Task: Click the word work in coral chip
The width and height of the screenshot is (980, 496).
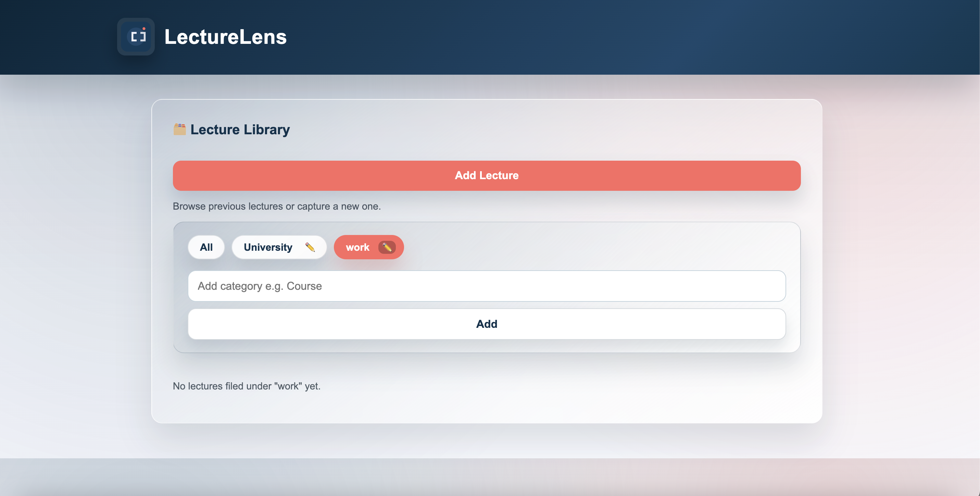Action: point(357,247)
